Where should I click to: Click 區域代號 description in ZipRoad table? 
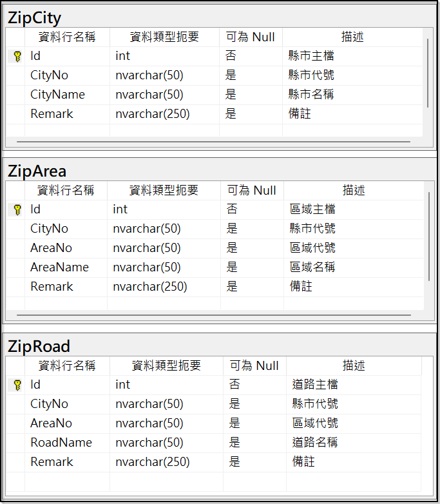354,423
